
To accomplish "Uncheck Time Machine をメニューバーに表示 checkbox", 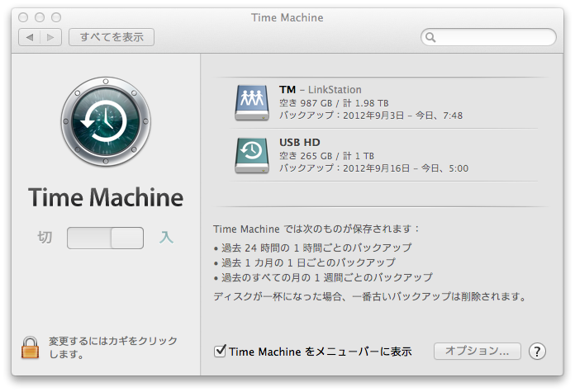I will [220, 351].
